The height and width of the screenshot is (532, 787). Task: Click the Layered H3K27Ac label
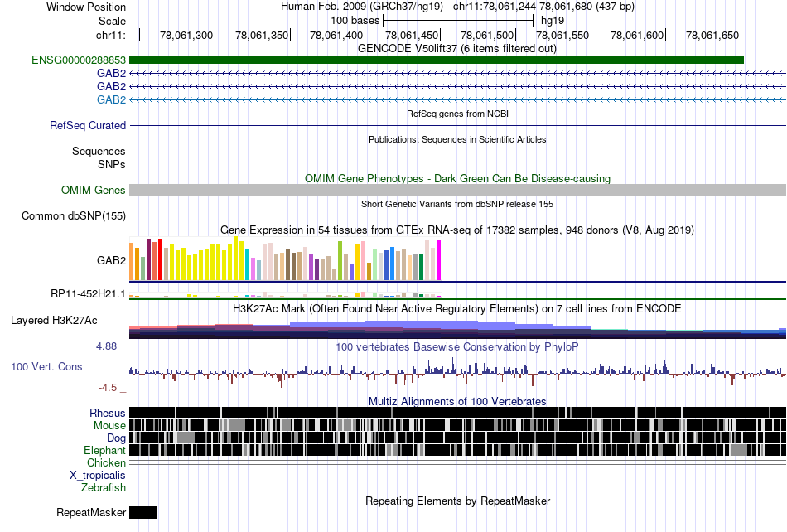point(54,320)
